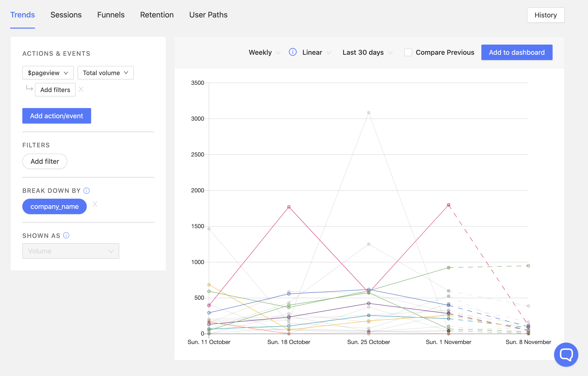Enable the Compare Previous checkbox
The height and width of the screenshot is (376, 588).
click(408, 52)
